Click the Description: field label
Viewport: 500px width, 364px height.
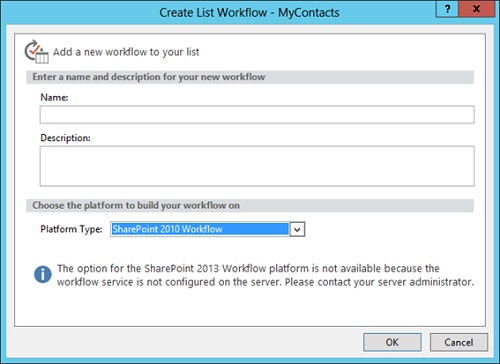[65, 138]
